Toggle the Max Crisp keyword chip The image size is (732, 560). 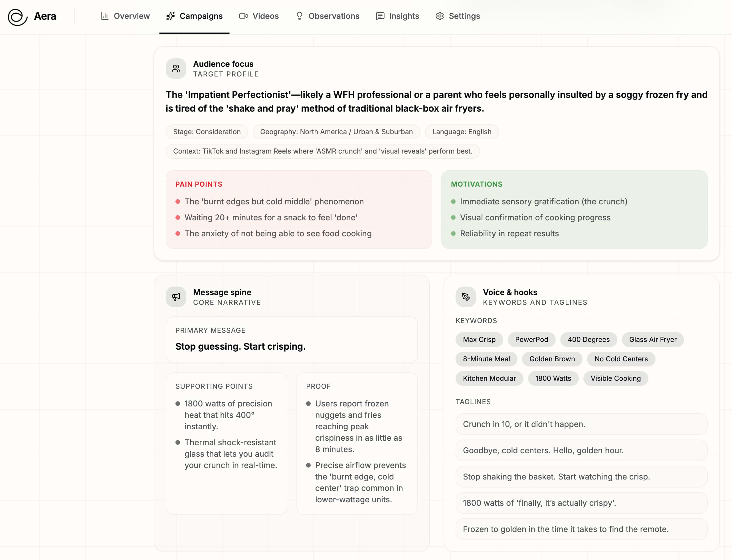(479, 339)
